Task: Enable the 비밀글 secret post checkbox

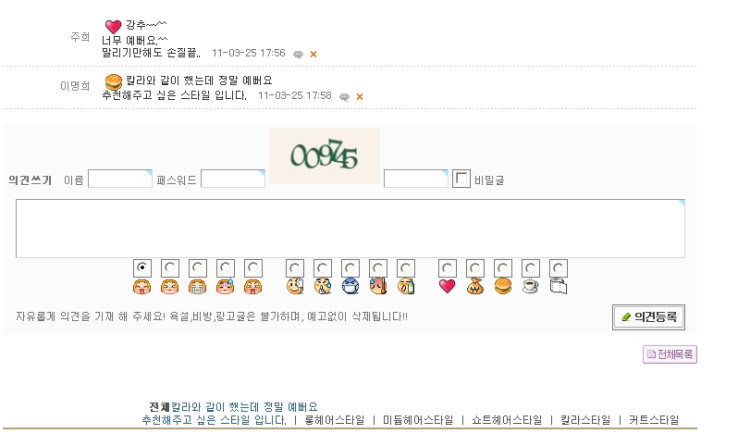Action: [461, 178]
